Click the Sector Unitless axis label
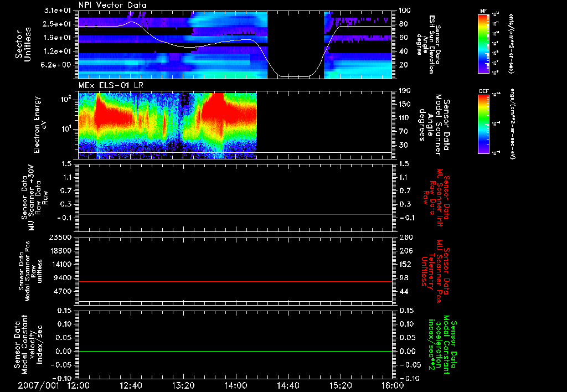The height and width of the screenshot is (392, 567). tap(23, 44)
